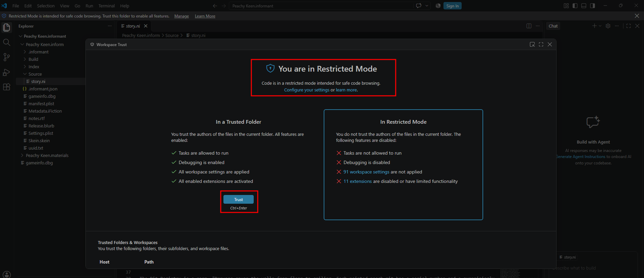Open the Run and Debug view

point(7,72)
